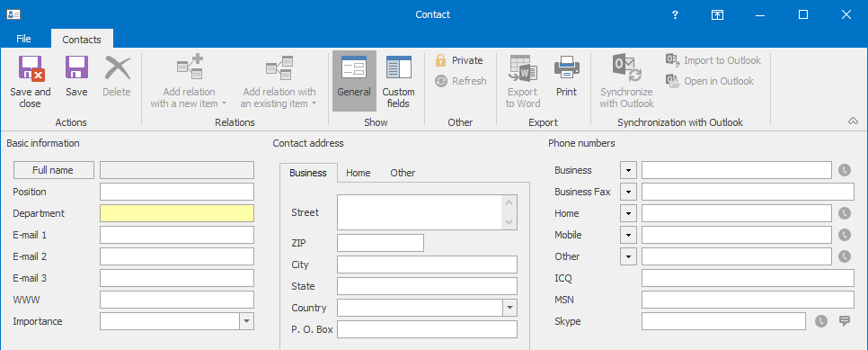
Task: Open Add relation with an existing item
Action: 279,82
